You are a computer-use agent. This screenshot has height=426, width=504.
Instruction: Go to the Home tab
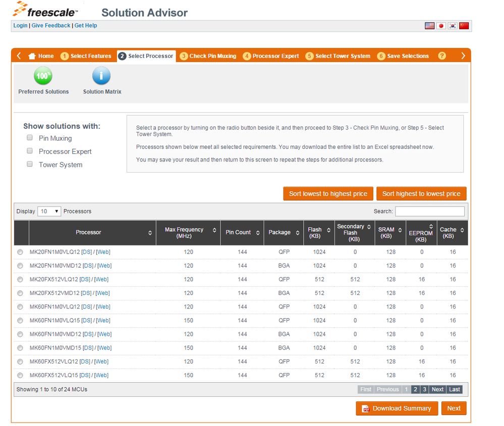click(x=41, y=56)
